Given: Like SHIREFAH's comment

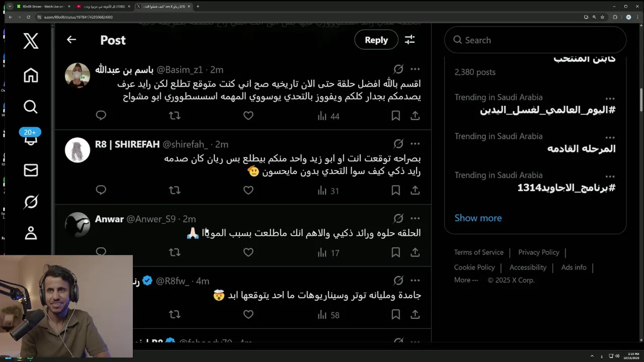Looking at the screenshot, I should tap(248, 190).
